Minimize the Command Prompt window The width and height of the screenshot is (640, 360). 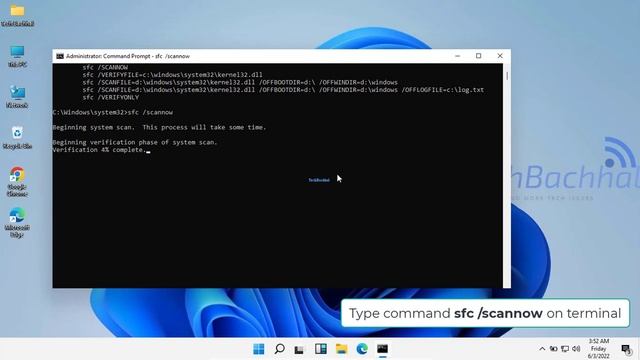458,56
